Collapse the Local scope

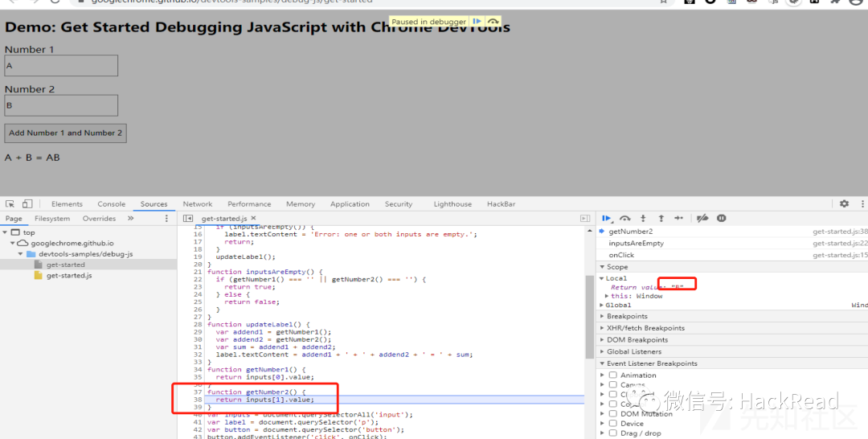click(602, 278)
